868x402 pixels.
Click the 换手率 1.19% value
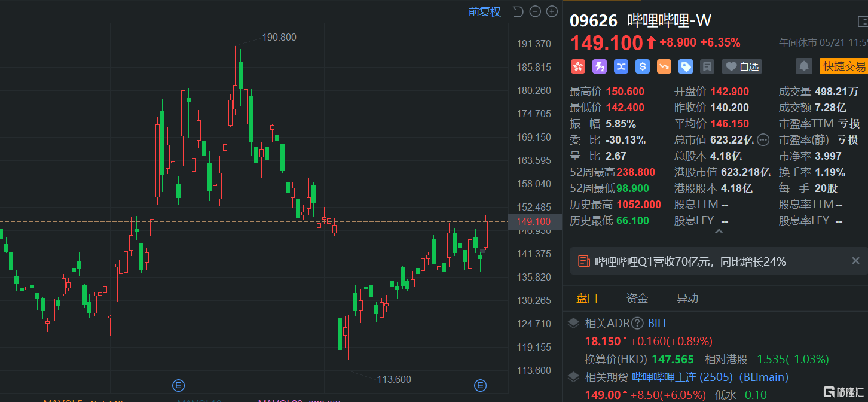click(x=830, y=172)
